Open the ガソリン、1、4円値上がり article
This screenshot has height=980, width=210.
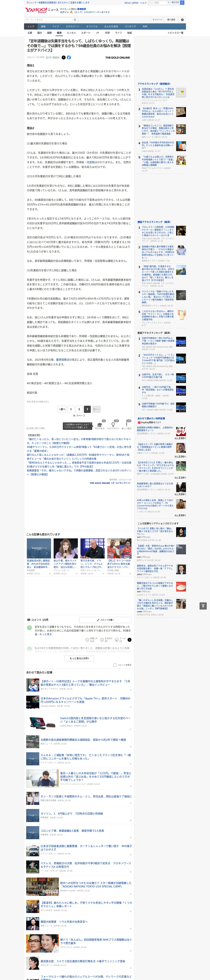tap(72, 814)
